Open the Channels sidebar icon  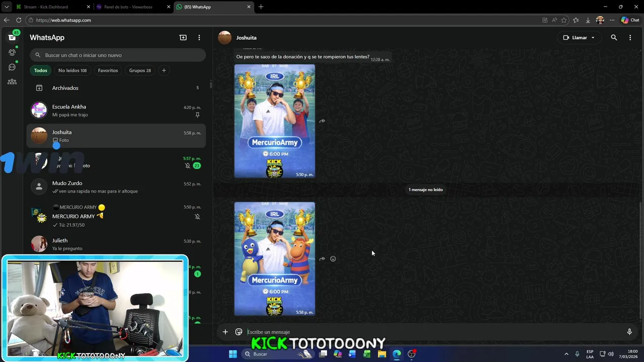(x=12, y=67)
